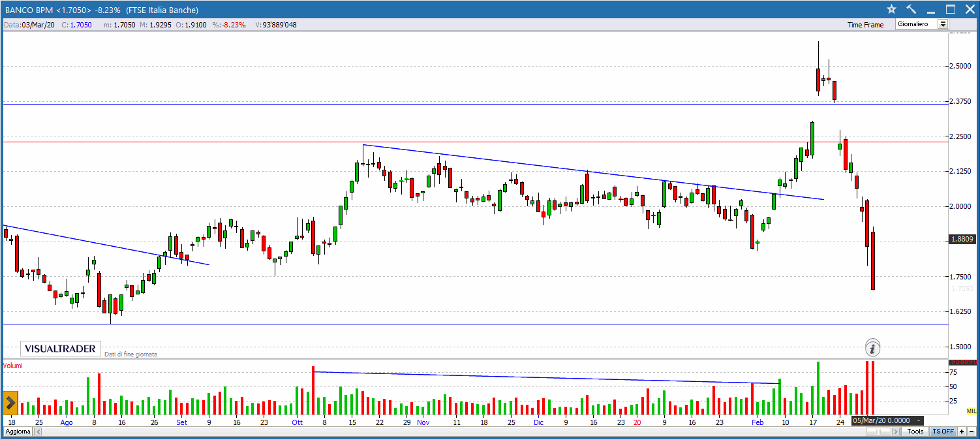Click the C: 1.7050 close value
980x440 pixels.
(76, 25)
